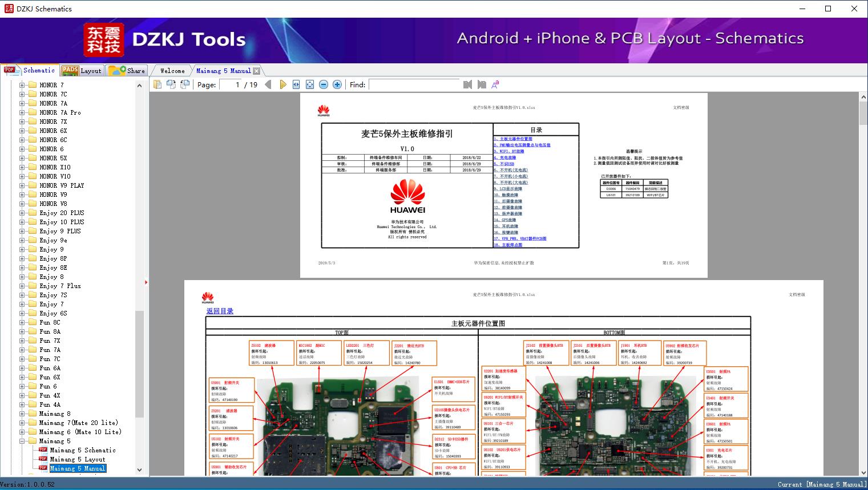Viewport: 868px width, 490px height.
Task: Open the Welcome document tab
Action: tap(172, 71)
